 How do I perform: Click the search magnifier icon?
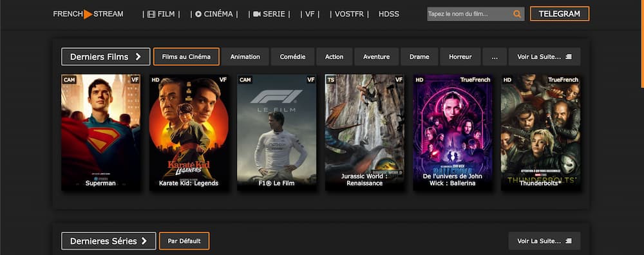pyautogui.click(x=516, y=14)
